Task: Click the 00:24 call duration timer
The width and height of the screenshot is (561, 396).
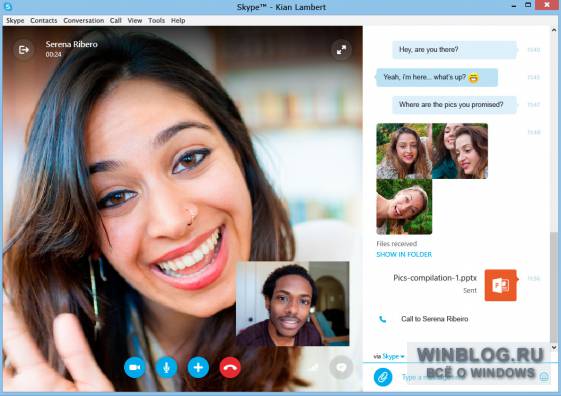Action: pyautogui.click(x=54, y=55)
